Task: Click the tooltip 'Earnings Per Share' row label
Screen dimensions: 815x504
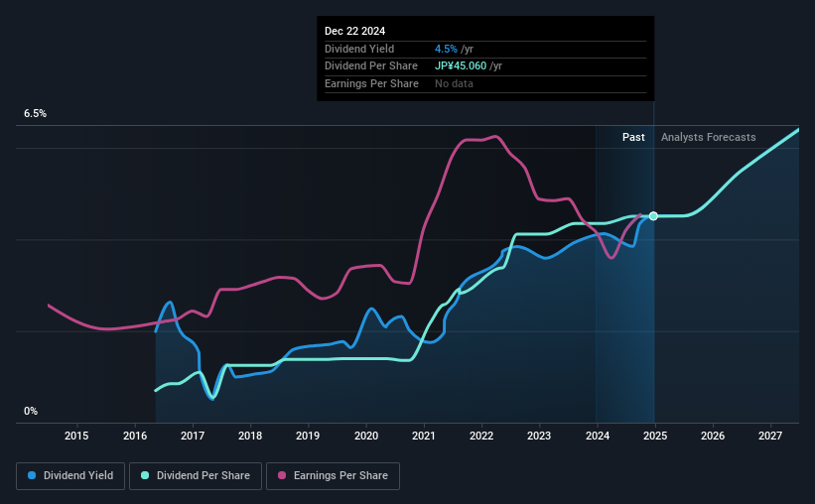Action: point(371,83)
